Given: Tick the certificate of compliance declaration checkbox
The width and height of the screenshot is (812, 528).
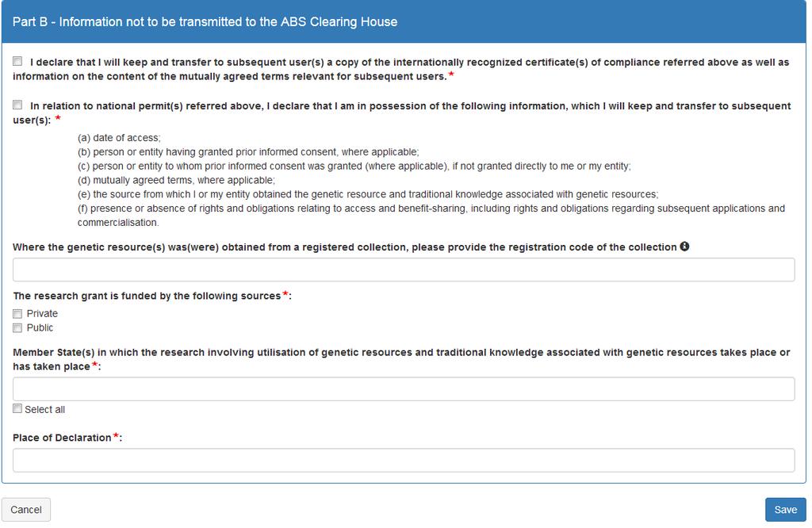Looking at the screenshot, I should click(x=17, y=61).
